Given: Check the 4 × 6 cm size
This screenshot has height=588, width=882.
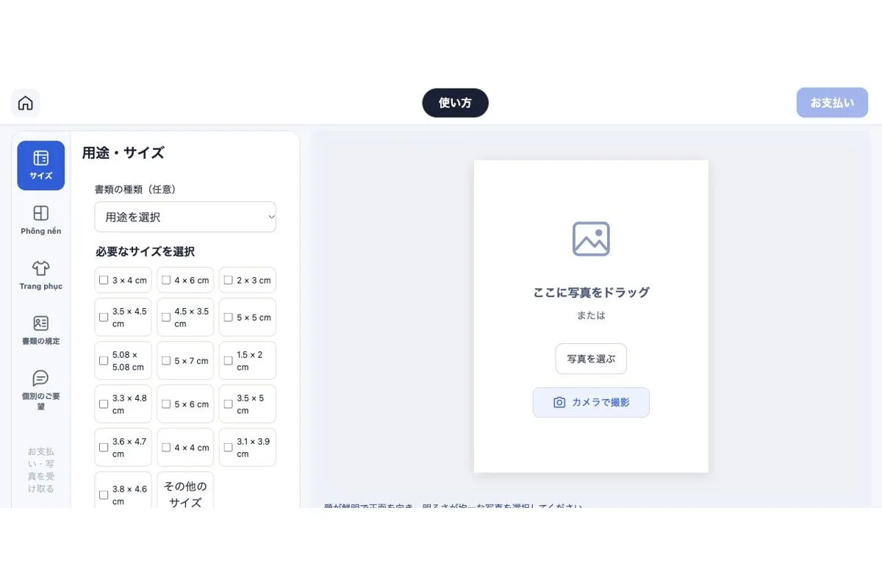Looking at the screenshot, I should [x=166, y=280].
